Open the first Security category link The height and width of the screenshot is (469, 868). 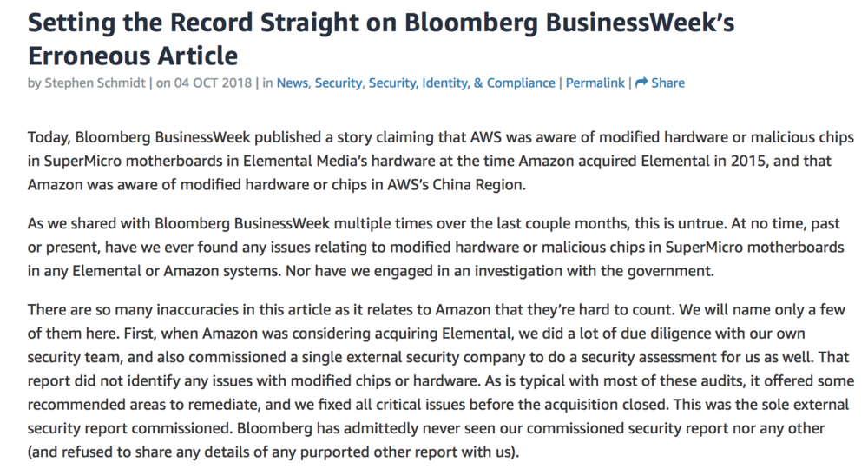click(339, 83)
